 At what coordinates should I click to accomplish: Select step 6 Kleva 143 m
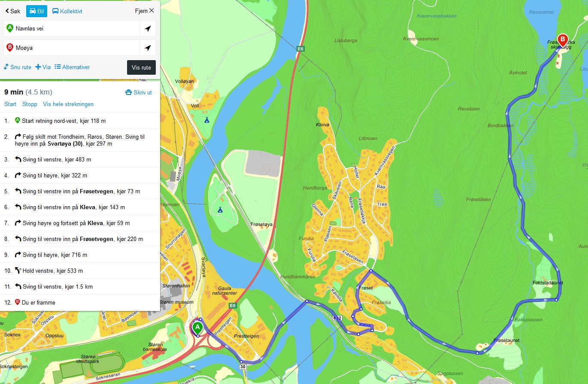click(x=80, y=207)
